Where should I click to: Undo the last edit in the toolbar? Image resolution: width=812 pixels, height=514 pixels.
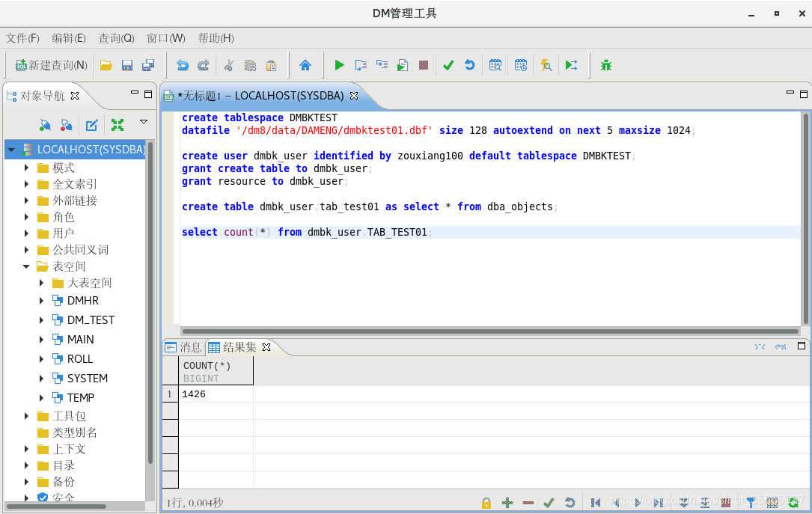(183, 65)
